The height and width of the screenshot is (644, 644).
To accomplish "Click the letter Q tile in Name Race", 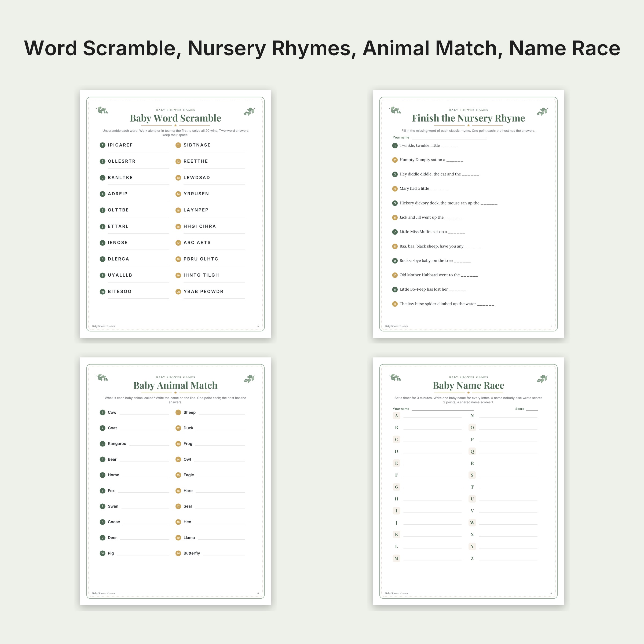I will click(x=472, y=451).
